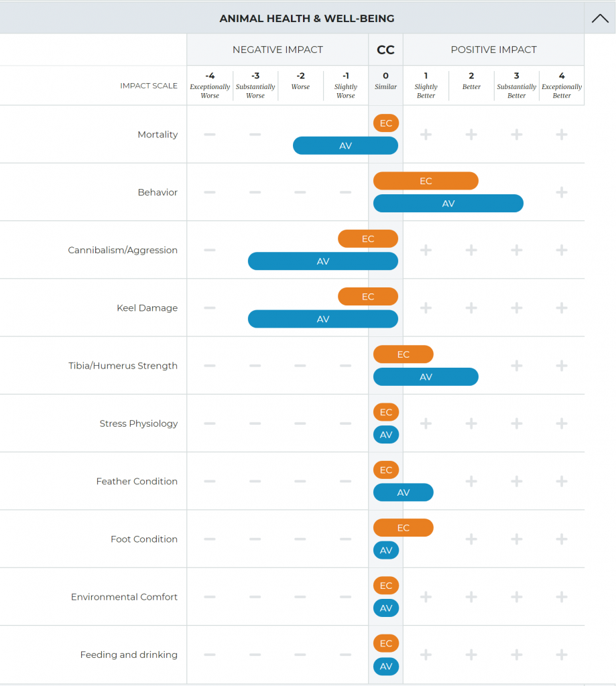Image resolution: width=616 pixels, height=686 pixels.
Task: Click the blue AV bar in Mortality row
Action: (345, 145)
